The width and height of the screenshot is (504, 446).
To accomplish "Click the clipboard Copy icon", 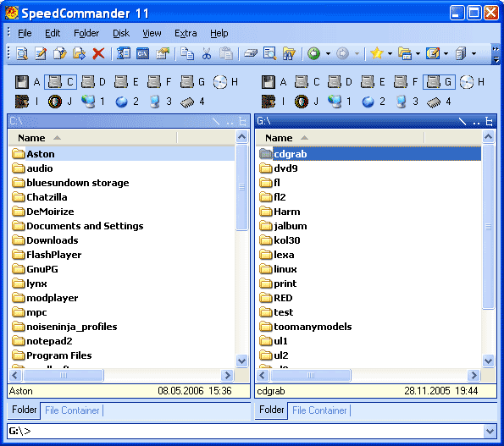I will pos(187,53).
